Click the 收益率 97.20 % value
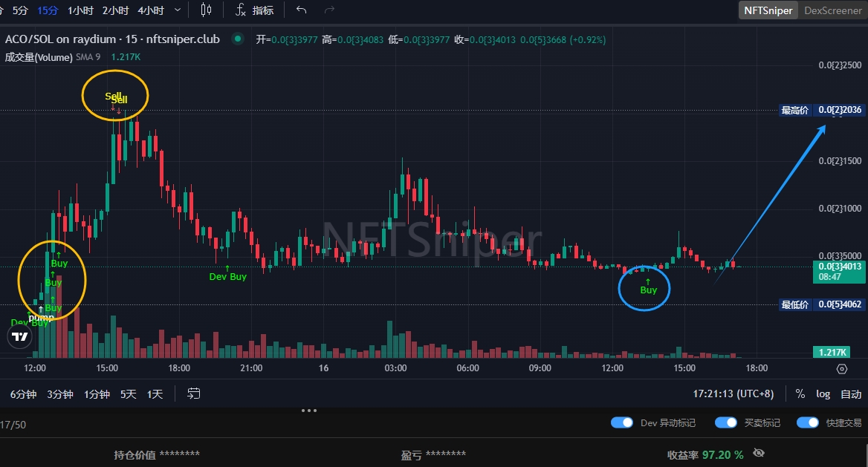 723,455
